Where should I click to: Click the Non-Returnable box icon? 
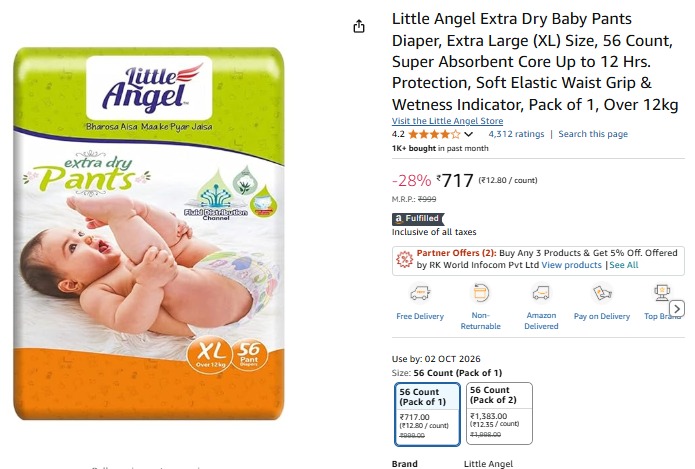click(x=480, y=293)
